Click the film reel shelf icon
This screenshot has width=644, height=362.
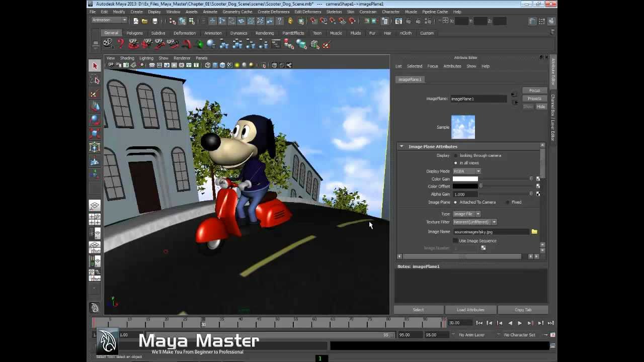[108, 44]
